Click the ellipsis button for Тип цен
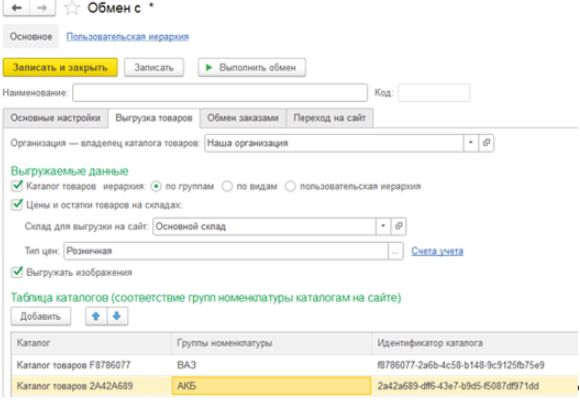The width and height of the screenshot is (580, 400). click(x=395, y=251)
